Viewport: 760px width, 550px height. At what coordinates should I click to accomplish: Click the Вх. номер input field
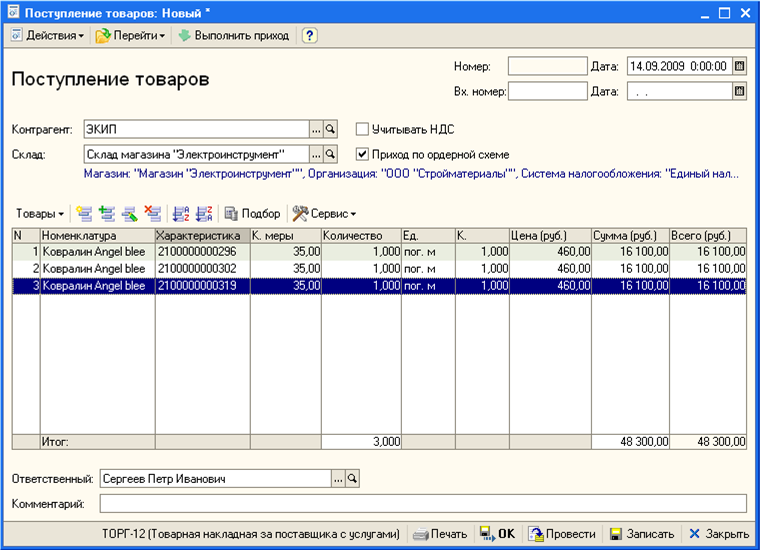(547, 91)
